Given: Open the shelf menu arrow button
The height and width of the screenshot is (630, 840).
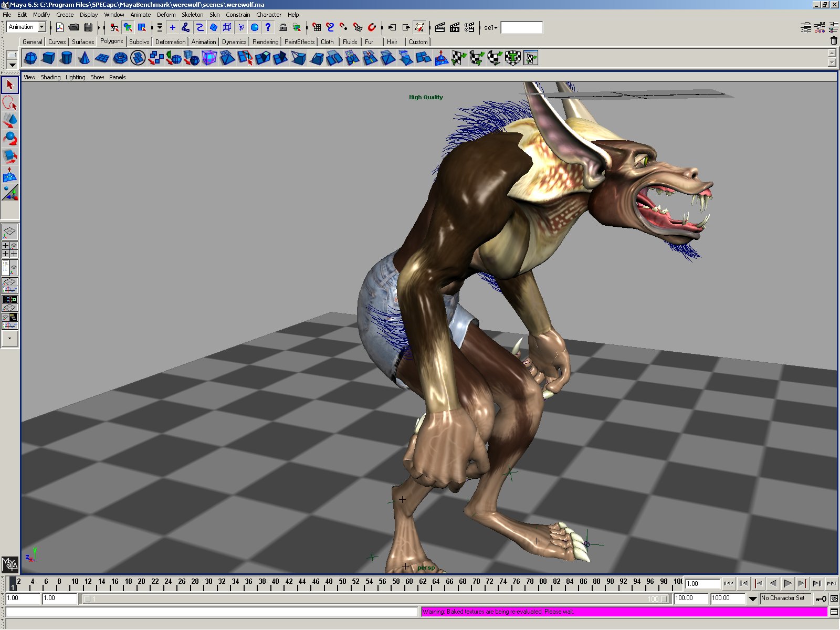Looking at the screenshot, I should click(x=12, y=65).
